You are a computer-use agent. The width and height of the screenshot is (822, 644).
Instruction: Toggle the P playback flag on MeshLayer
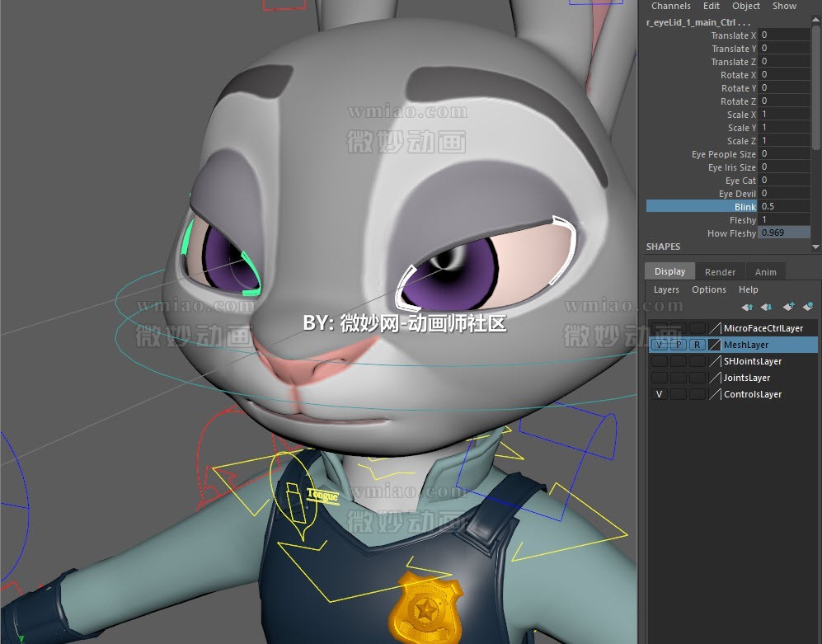click(678, 345)
